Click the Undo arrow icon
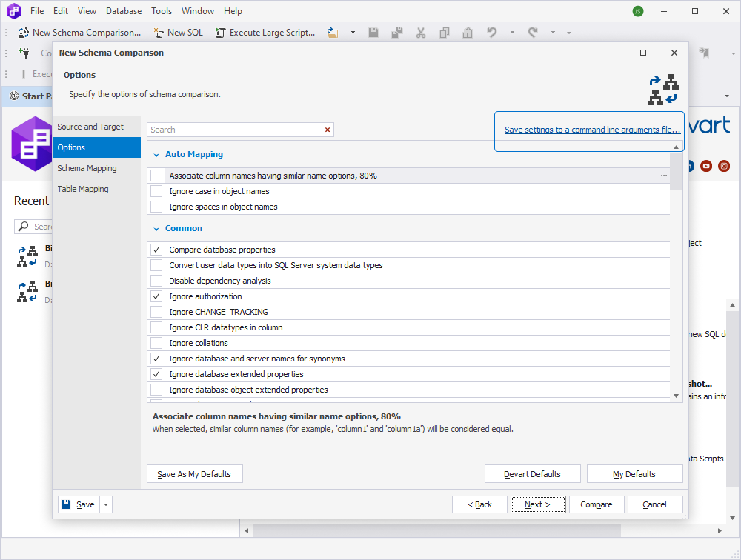Viewport: 741px width, 560px height. 491,33
